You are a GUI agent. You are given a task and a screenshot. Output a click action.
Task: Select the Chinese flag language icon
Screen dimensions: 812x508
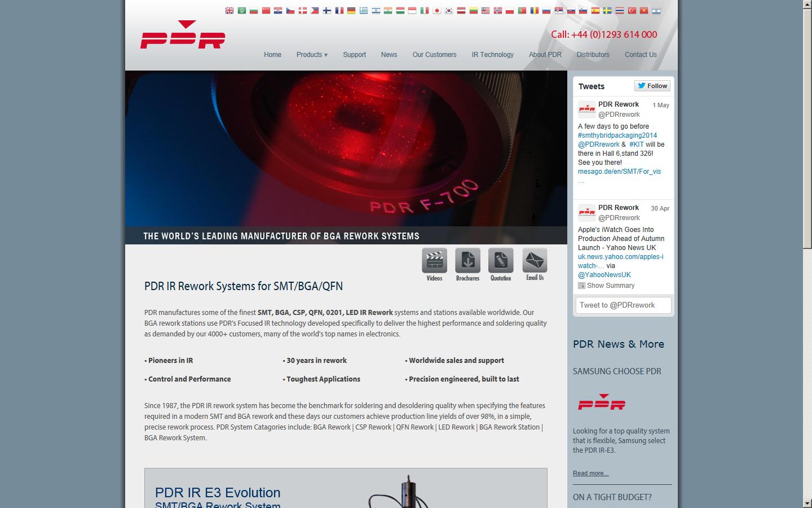point(266,10)
